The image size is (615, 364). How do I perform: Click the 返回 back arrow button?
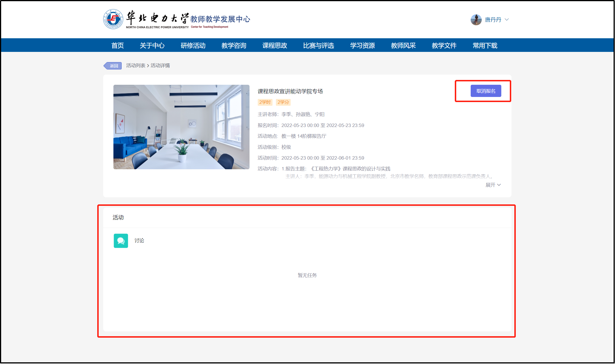tap(113, 66)
